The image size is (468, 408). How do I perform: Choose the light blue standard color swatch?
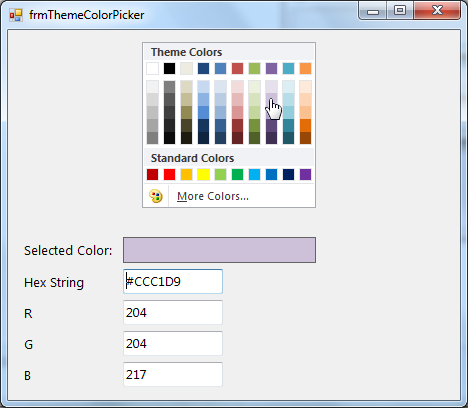254,174
